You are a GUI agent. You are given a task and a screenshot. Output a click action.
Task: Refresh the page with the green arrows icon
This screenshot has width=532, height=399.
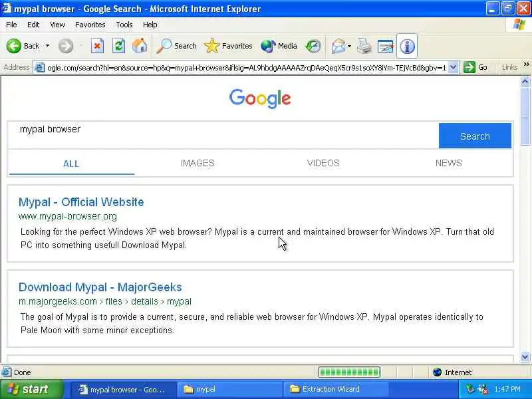point(118,46)
